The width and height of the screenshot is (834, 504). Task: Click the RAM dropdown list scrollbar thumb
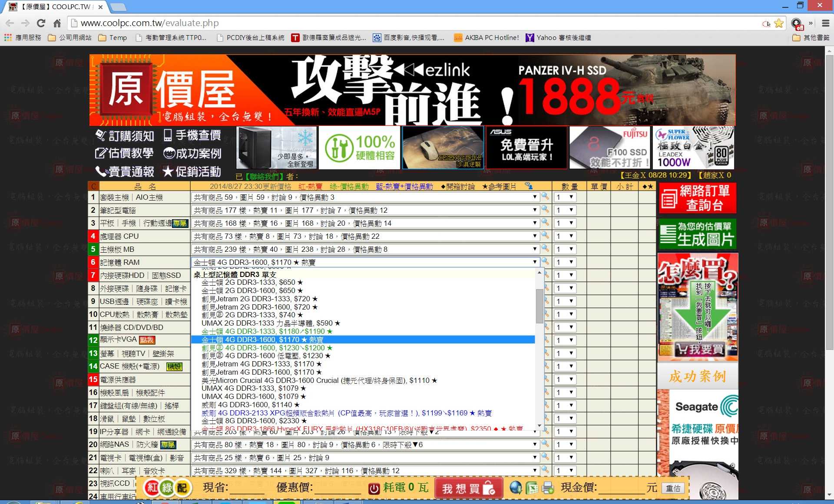[x=539, y=306]
